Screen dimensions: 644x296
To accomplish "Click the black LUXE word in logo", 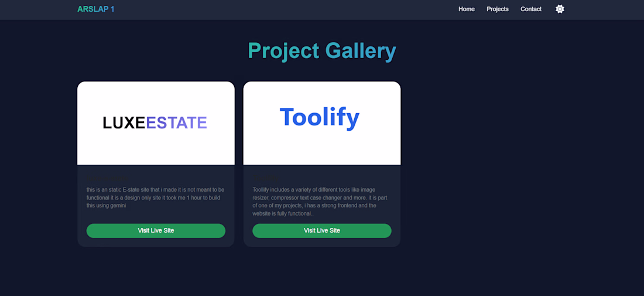I will [124, 123].
